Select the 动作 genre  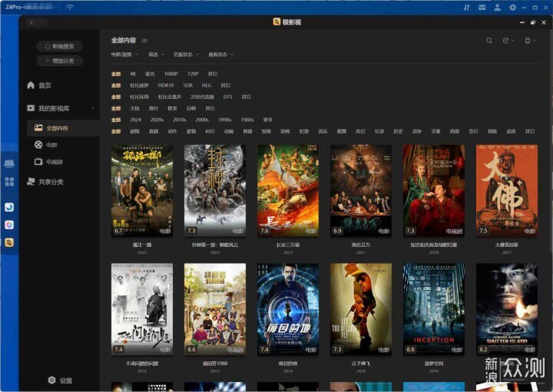(x=172, y=131)
